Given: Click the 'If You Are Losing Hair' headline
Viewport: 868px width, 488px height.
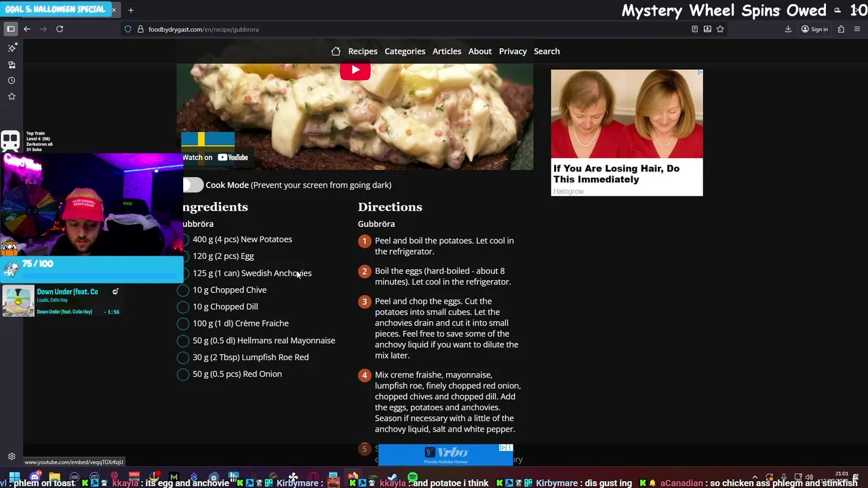Looking at the screenshot, I should [616, 174].
